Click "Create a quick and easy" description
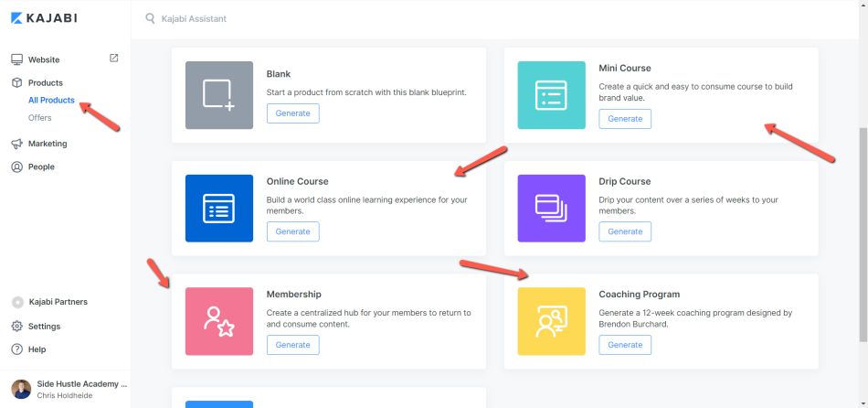 [x=696, y=92]
